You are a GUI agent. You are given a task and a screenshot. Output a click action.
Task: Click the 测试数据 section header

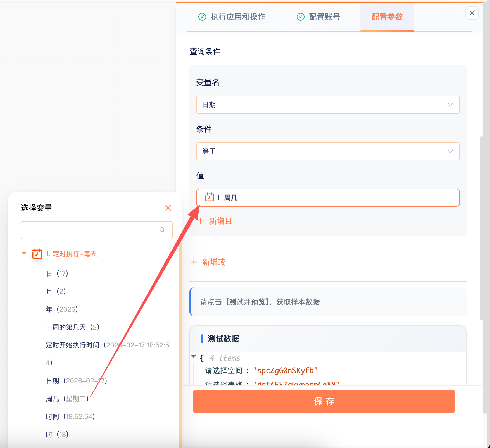(328, 339)
